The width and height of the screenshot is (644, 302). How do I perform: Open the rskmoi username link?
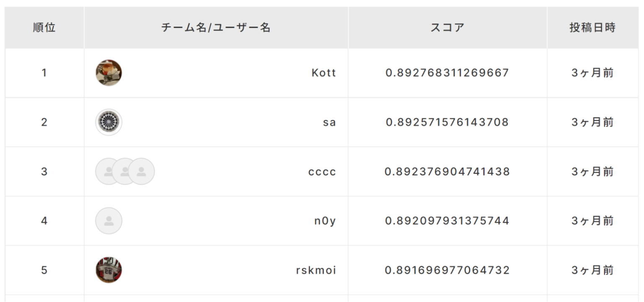316,271
